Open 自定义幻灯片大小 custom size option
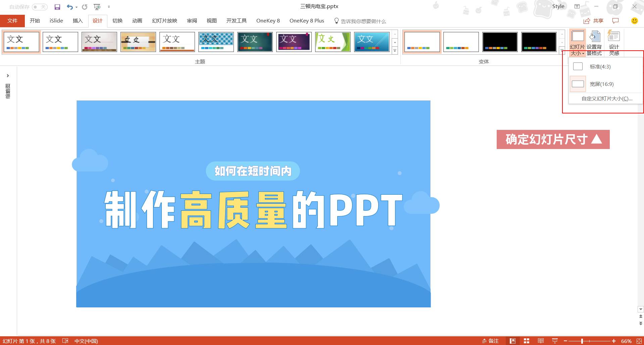The height and width of the screenshot is (345, 644). click(606, 99)
